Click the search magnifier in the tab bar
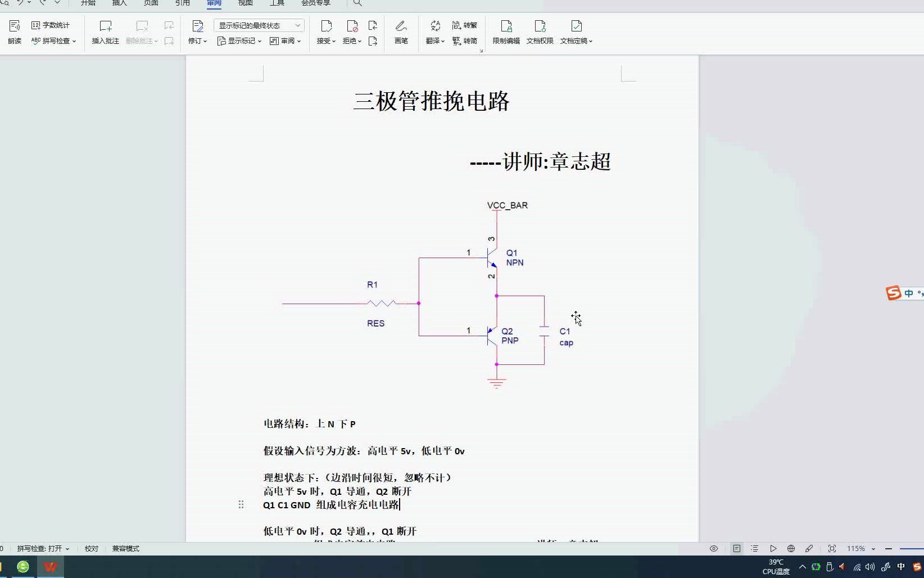 (357, 3)
